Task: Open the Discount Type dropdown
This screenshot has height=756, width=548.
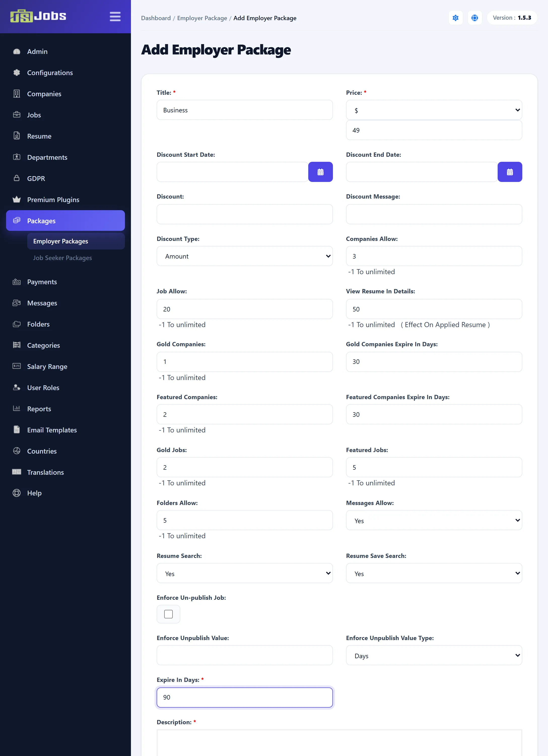Action: 245,256
